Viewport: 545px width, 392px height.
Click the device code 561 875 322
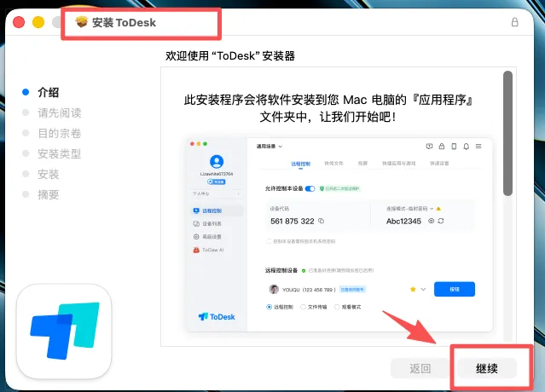293,222
